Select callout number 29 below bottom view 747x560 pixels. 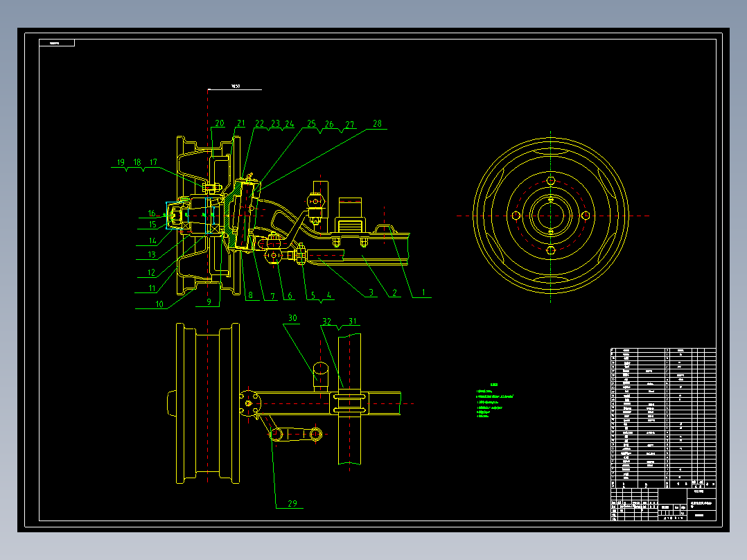pos(292,503)
